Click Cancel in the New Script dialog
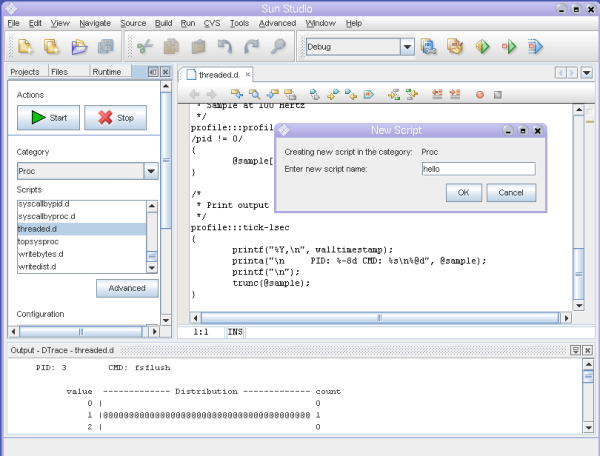The width and height of the screenshot is (600, 456). click(511, 192)
